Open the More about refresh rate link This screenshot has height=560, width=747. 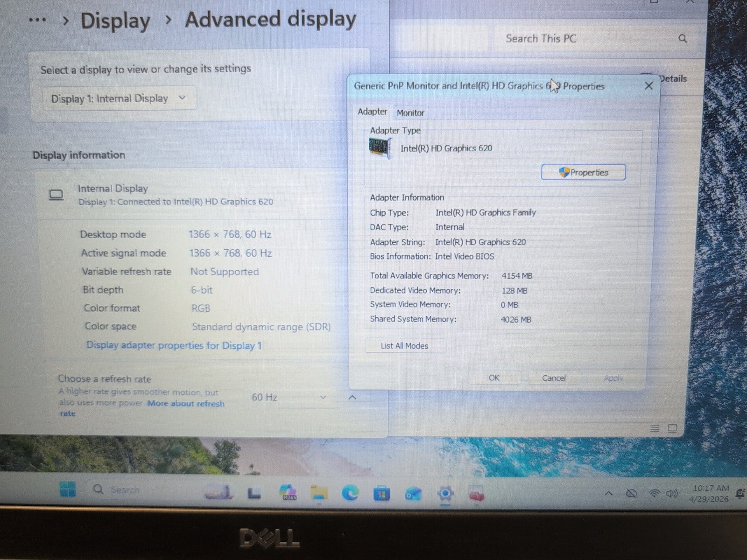tap(186, 404)
